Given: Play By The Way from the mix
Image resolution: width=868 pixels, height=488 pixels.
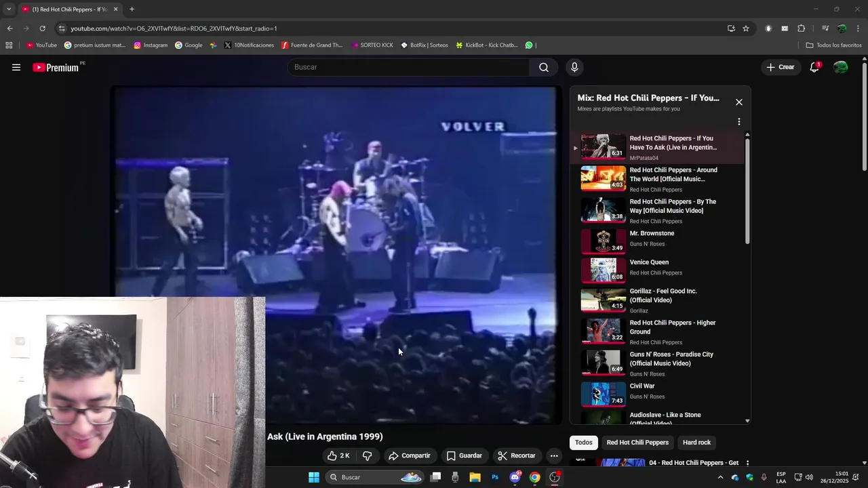Looking at the screenshot, I should tap(658, 211).
